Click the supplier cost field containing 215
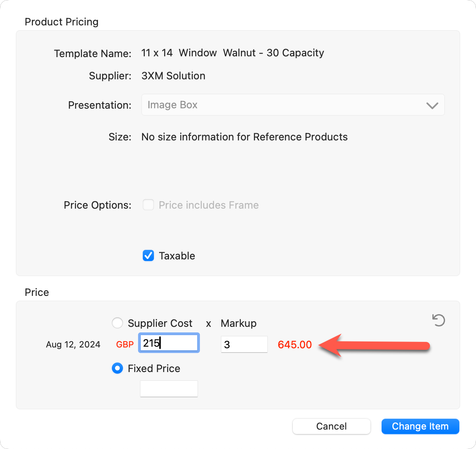Image resolution: width=476 pixels, height=449 pixels. click(169, 343)
